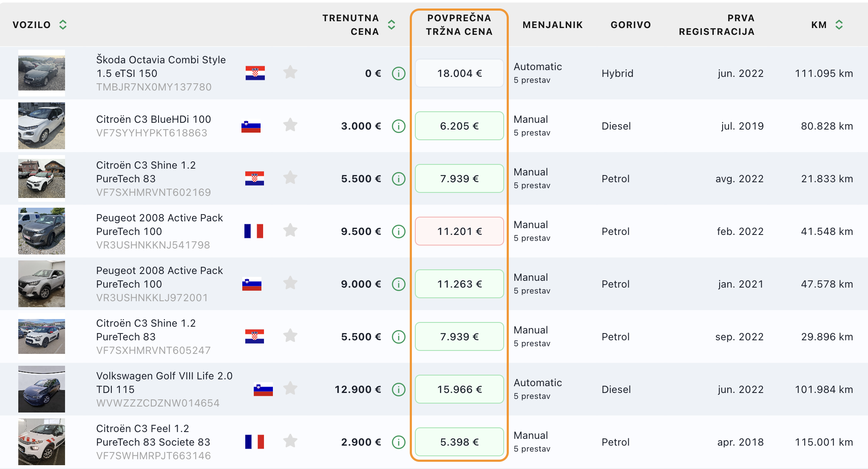This screenshot has height=469, width=868.
Task: Show price info for Citroën C3 Feel
Action: [x=398, y=442]
